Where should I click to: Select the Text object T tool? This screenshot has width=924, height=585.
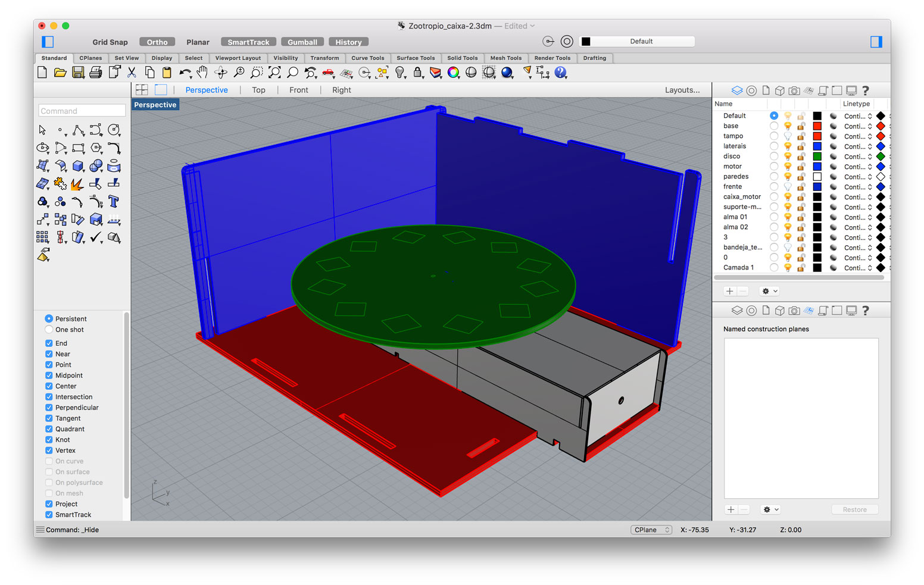114,202
